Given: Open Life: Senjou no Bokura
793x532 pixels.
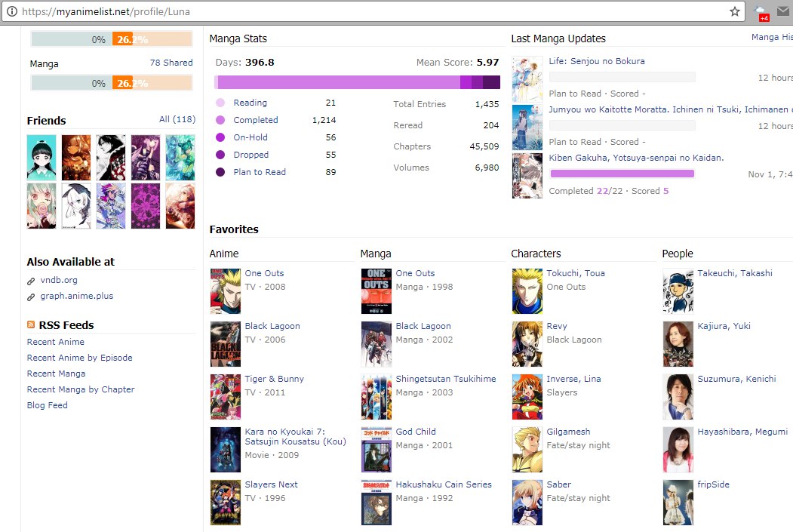Looking at the screenshot, I should (597, 61).
